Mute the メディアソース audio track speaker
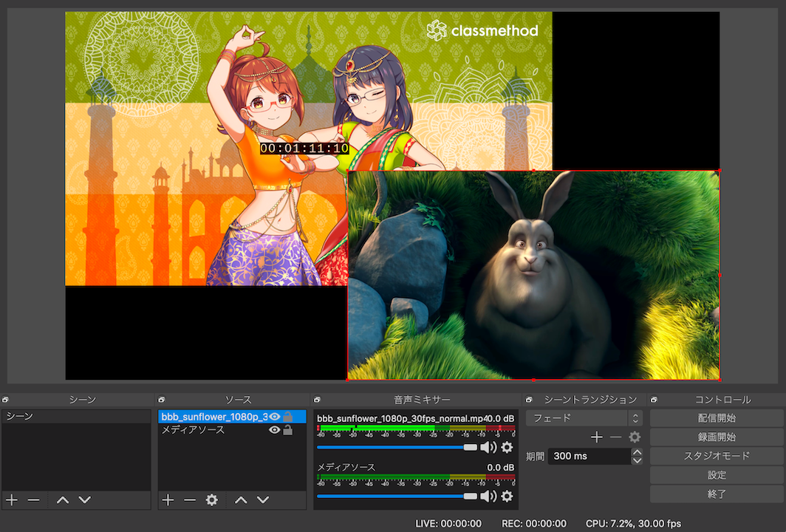 click(x=488, y=496)
